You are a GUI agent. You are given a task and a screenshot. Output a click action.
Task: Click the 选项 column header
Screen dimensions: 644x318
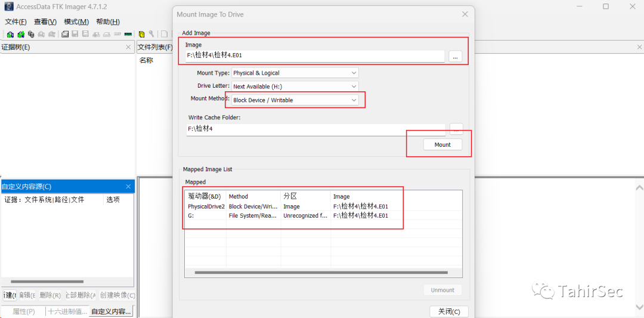point(113,200)
